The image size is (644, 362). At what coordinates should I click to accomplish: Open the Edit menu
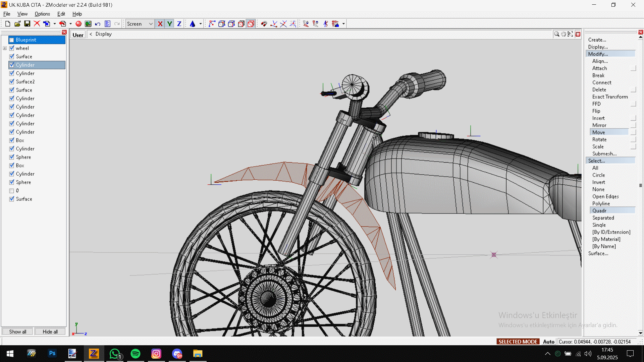(x=61, y=14)
